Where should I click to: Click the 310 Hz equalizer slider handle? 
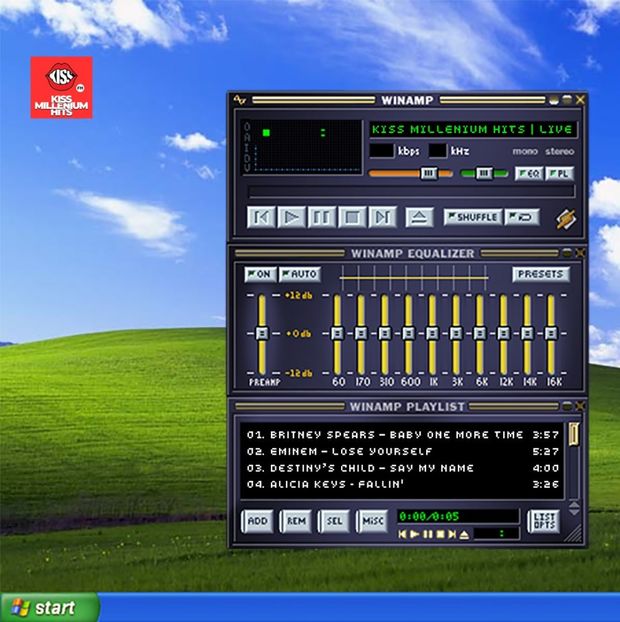385,333
